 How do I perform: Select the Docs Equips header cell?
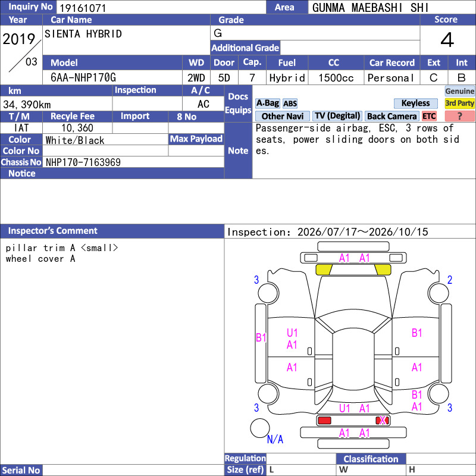click(238, 103)
